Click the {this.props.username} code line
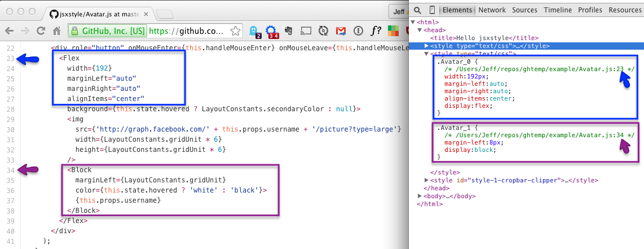 pyautogui.click(x=117, y=200)
